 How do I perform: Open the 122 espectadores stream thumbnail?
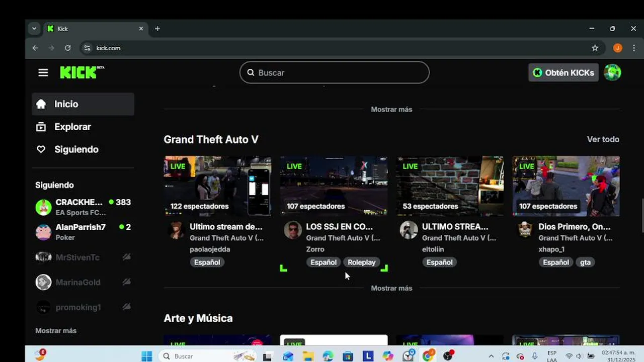click(x=217, y=186)
